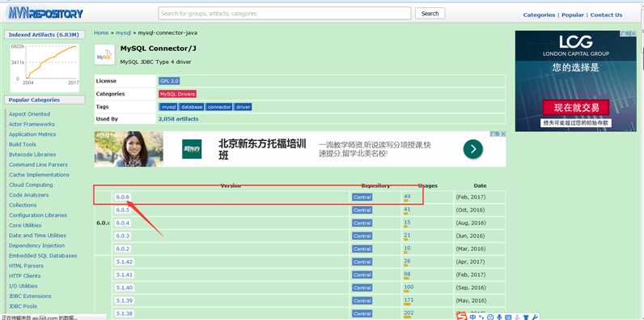Click the driver tag
Screen dimensions: 644x320
pos(243,107)
